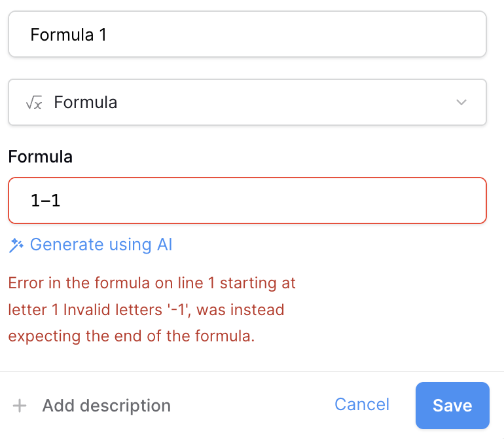Select the "Formula" type label in combo box
Viewport: 504px width, 439px height.
(86, 102)
